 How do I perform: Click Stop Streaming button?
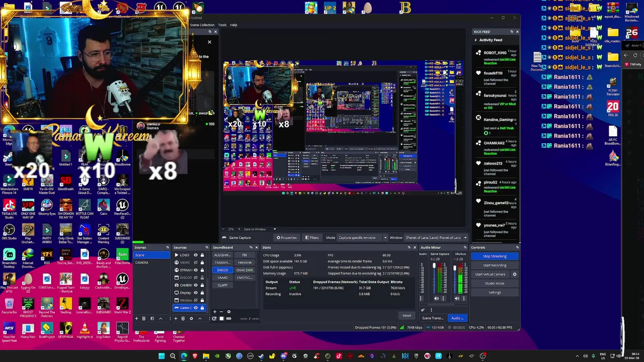point(495,256)
